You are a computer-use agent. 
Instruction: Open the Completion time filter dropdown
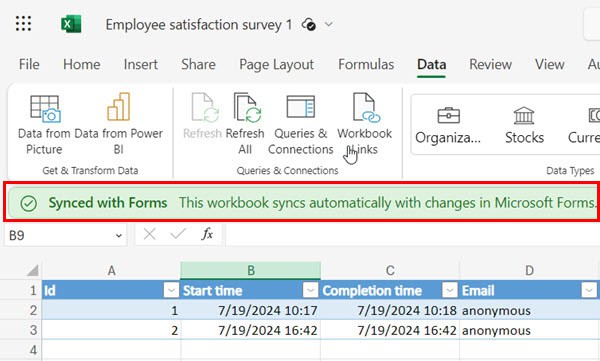point(450,291)
